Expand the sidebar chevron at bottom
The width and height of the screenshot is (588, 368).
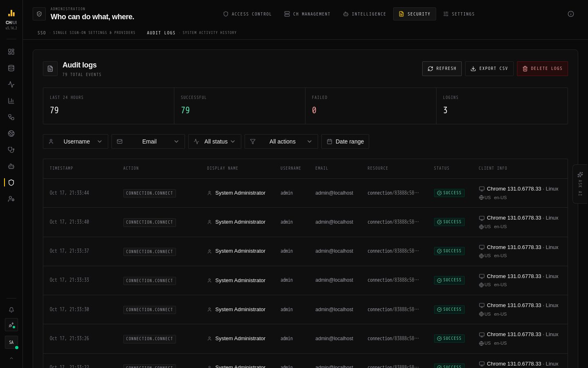coord(11,359)
